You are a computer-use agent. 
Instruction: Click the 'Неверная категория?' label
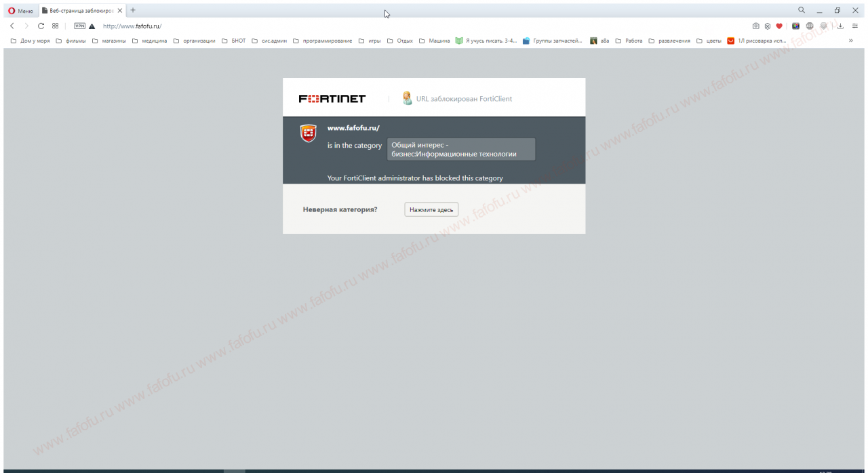coord(340,210)
